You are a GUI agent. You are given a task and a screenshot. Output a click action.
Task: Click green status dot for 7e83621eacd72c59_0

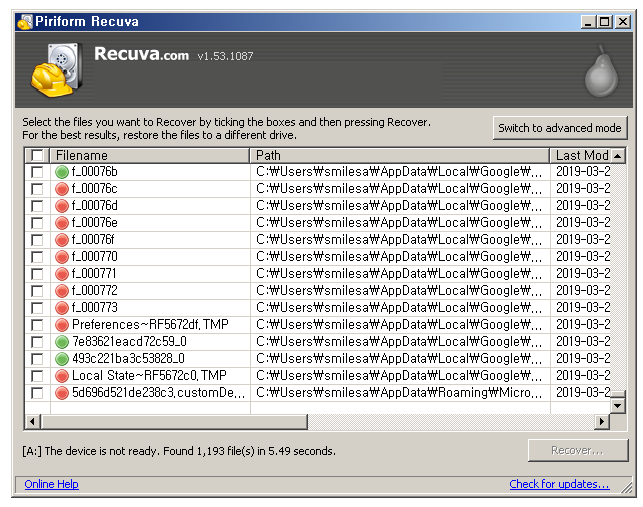62,342
